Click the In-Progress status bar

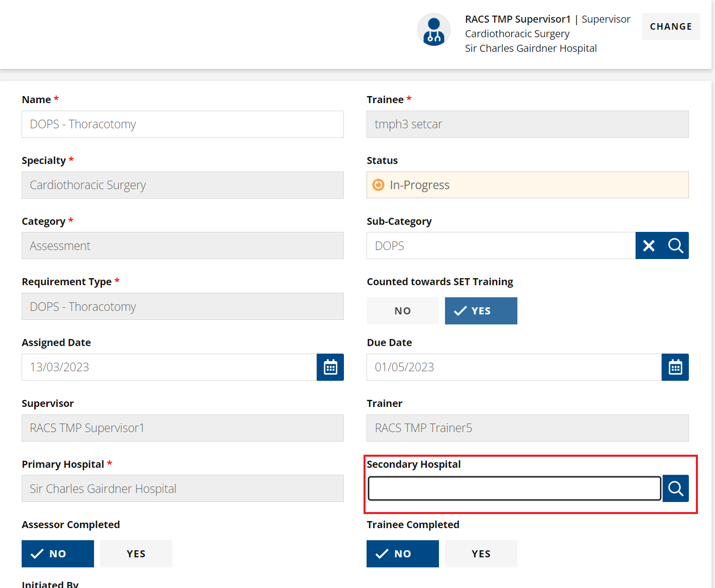click(527, 185)
